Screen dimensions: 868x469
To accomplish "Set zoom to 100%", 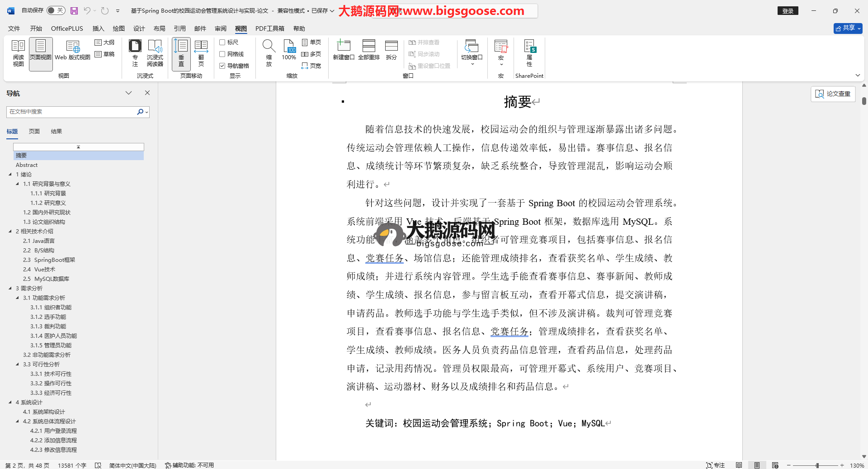I will (x=289, y=51).
